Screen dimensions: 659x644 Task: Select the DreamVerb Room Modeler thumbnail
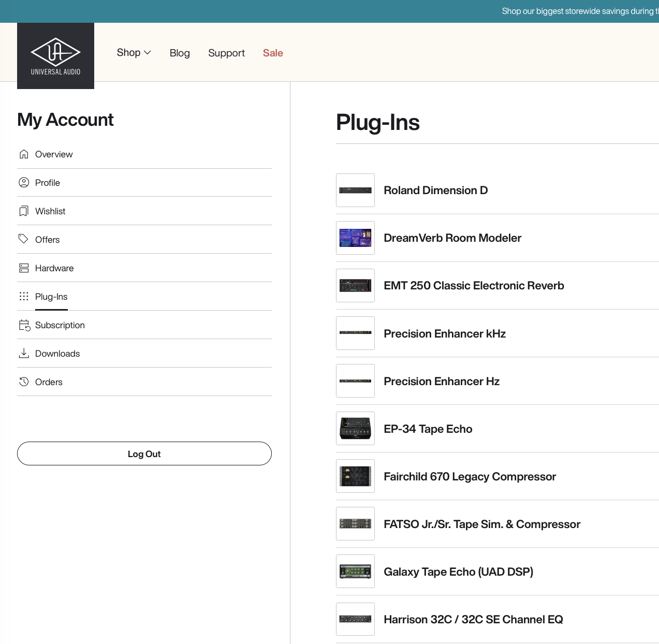coord(355,238)
